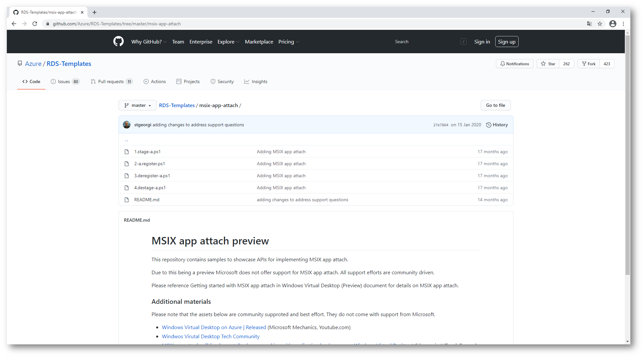Image resolution: width=644 pixels, height=358 pixels.
Task: Open README.md in the file list
Action: (147, 200)
